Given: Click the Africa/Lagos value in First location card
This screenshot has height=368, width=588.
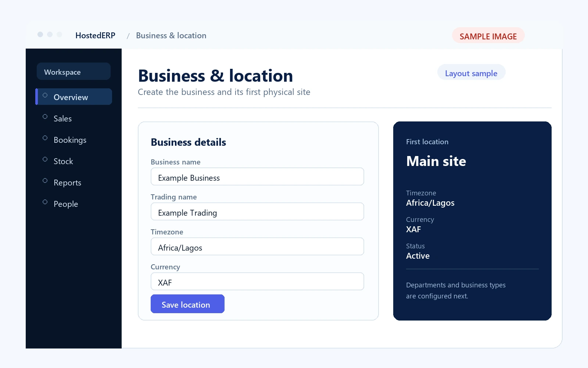Looking at the screenshot, I should tap(430, 203).
